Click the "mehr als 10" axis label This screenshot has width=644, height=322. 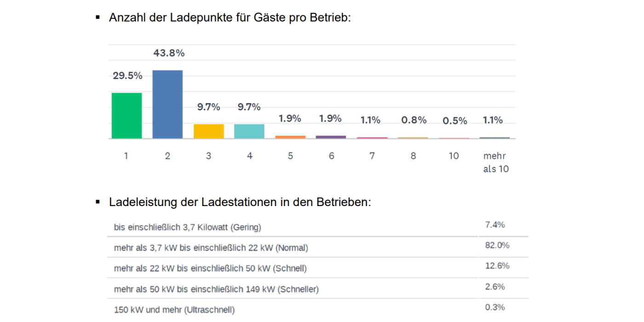pos(495,162)
